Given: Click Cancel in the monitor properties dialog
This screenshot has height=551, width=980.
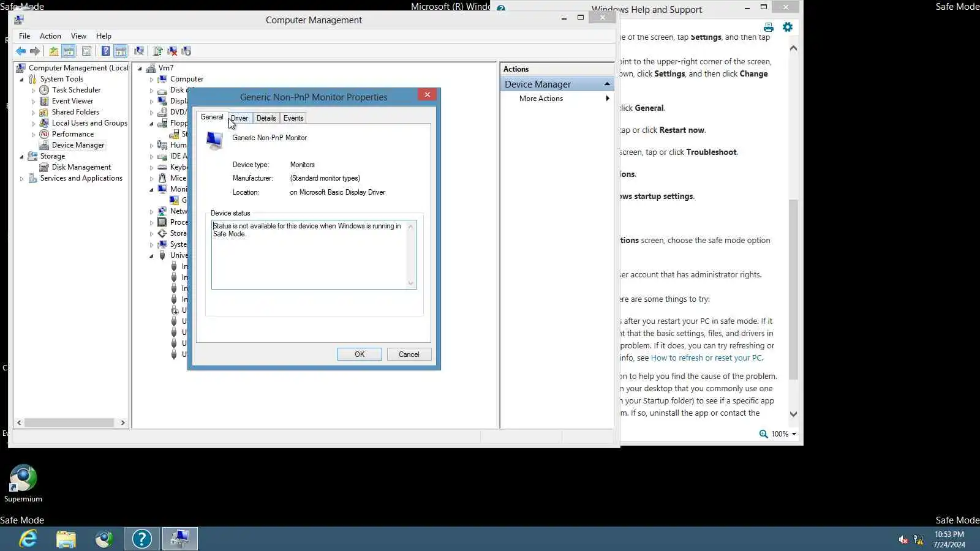Looking at the screenshot, I should [x=409, y=354].
